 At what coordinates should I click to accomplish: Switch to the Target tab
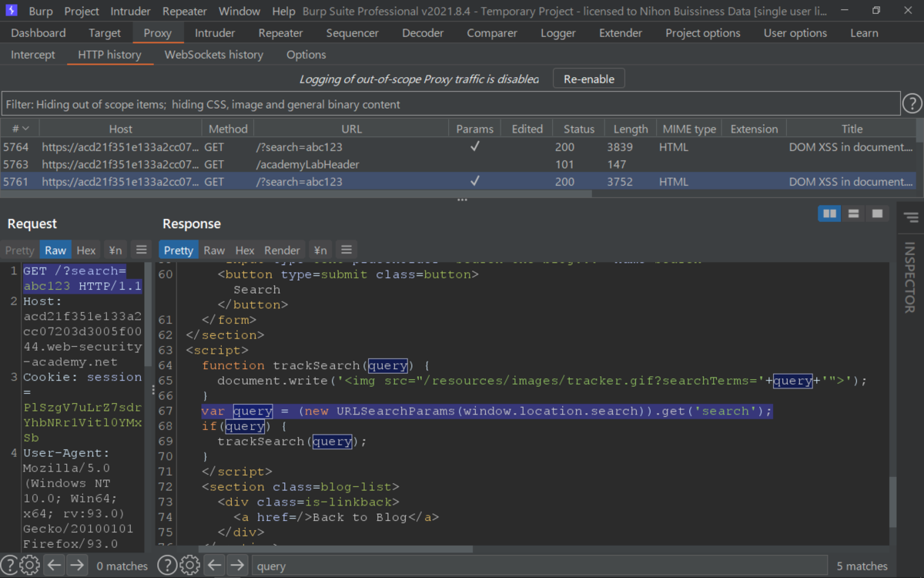(105, 33)
